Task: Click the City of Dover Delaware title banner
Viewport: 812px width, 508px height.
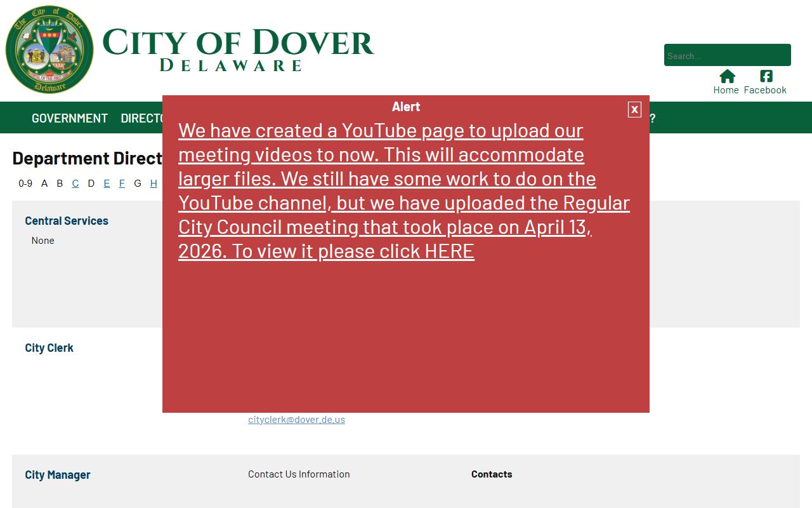Action: point(238,50)
